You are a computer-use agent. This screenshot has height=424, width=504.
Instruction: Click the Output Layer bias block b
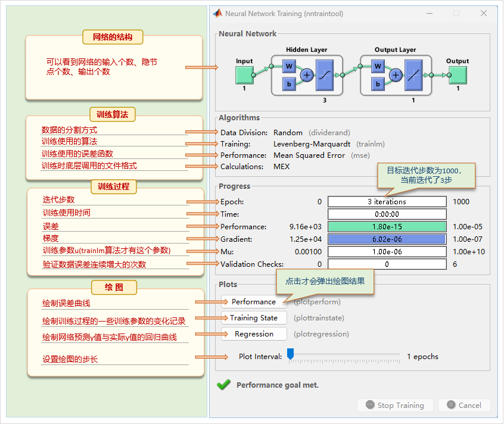[377, 85]
